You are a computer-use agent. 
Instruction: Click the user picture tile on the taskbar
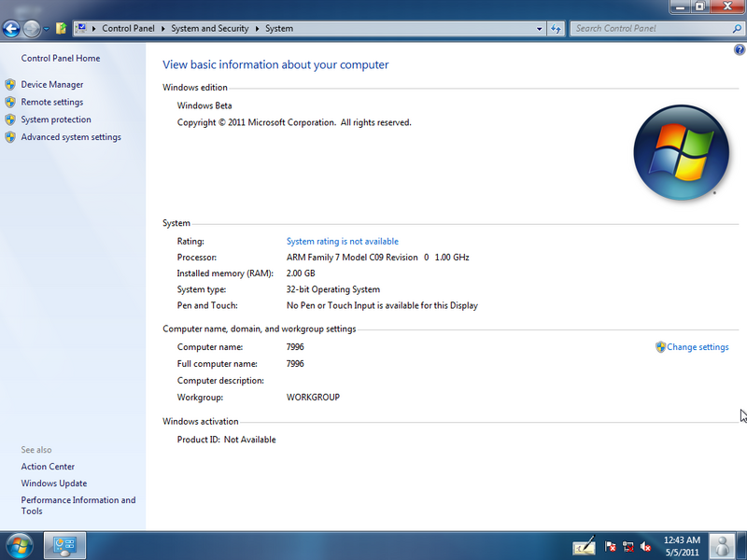722,546
